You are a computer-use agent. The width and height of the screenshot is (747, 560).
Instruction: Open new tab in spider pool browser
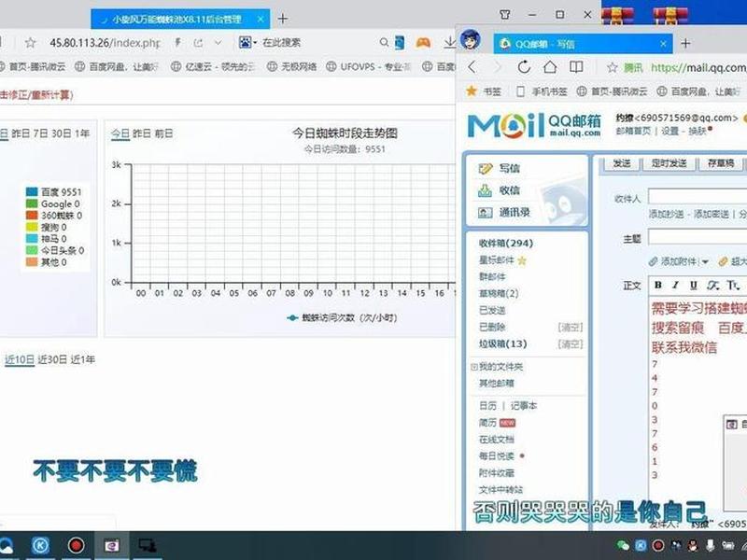point(283,19)
